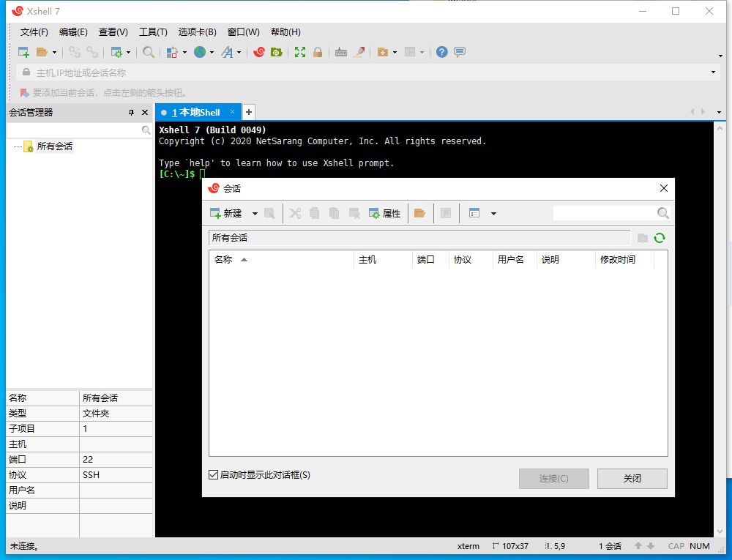Click the Session Manager search field
The width and height of the screenshot is (732, 560).
coord(74,130)
